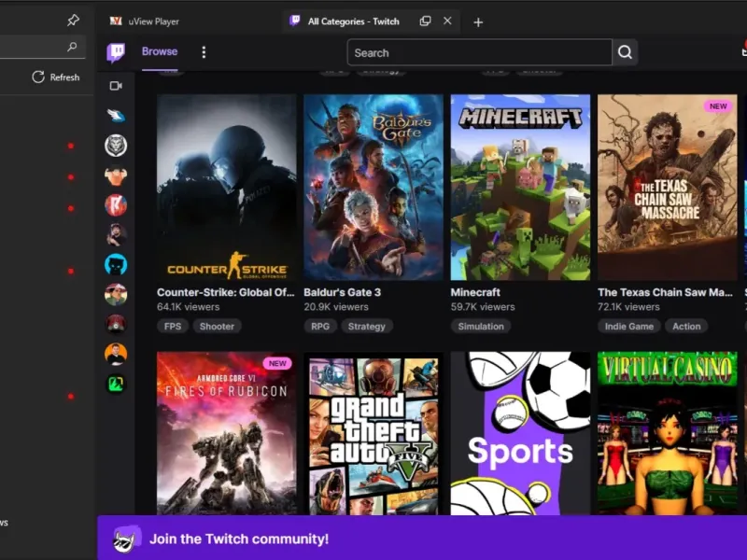This screenshot has width=747, height=560.
Task: Click the 20.9K viewers text
Action: click(x=336, y=307)
